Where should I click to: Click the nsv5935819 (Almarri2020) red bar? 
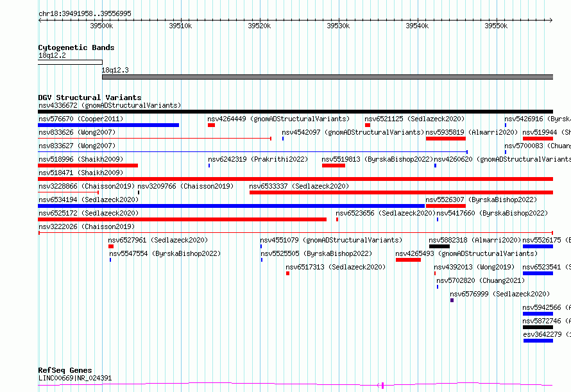pyautogui.click(x=446, y=139)
